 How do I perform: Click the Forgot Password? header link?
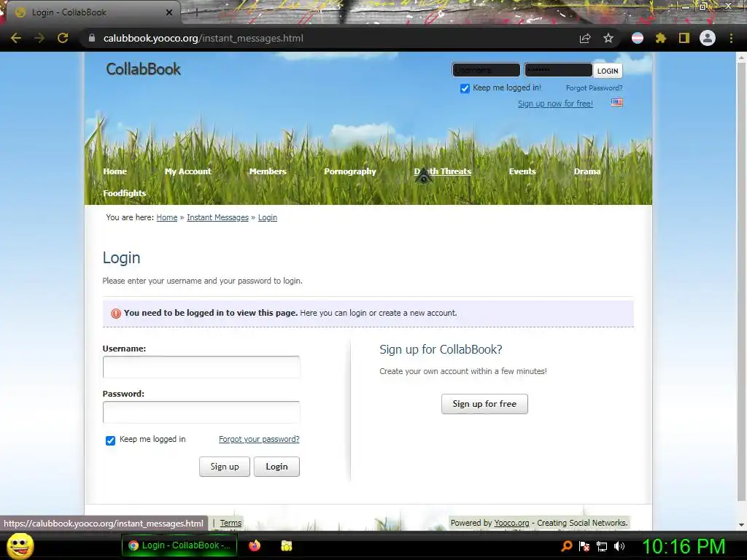coord(594,88)
